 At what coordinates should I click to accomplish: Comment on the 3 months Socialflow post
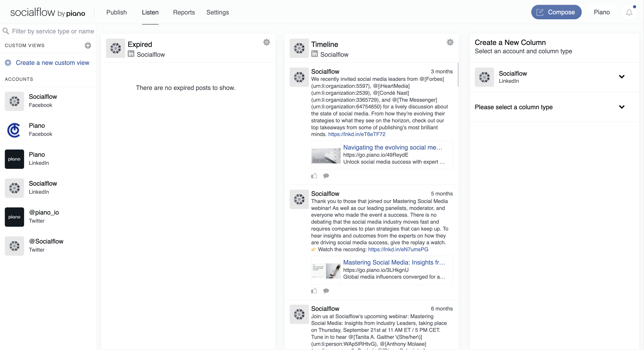click(x=326, y=176)
